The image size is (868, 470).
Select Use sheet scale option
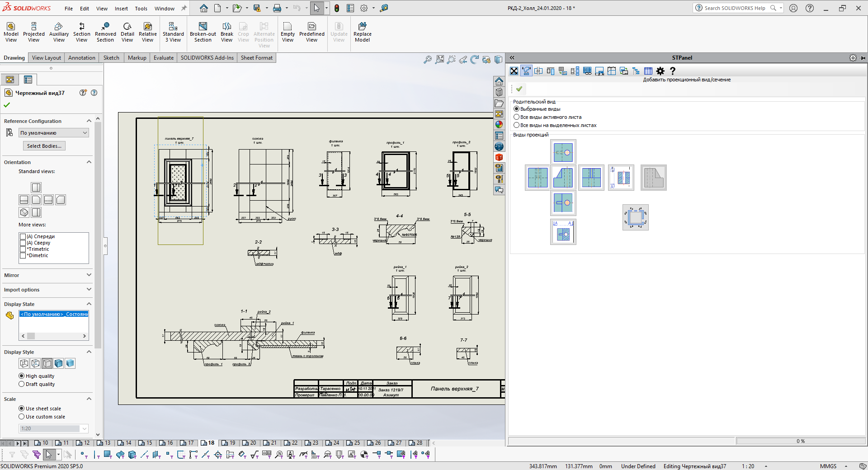(x=40, y=409)
